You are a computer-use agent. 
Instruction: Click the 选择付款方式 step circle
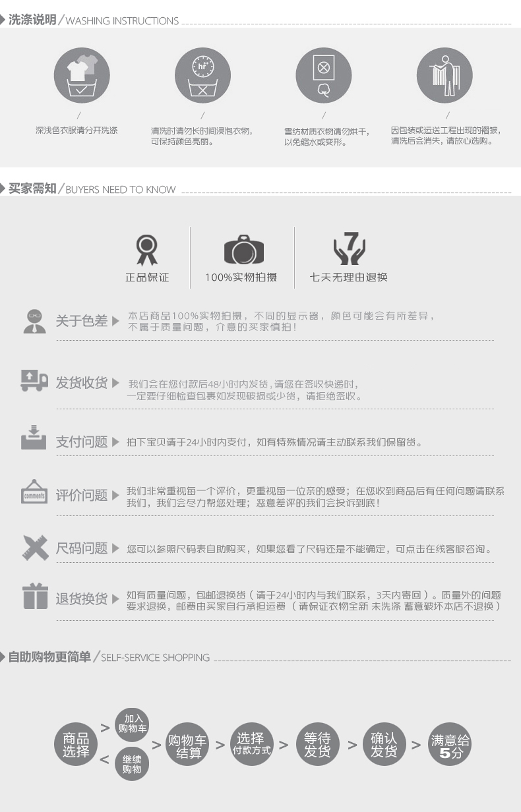click(x=251, y=744)
